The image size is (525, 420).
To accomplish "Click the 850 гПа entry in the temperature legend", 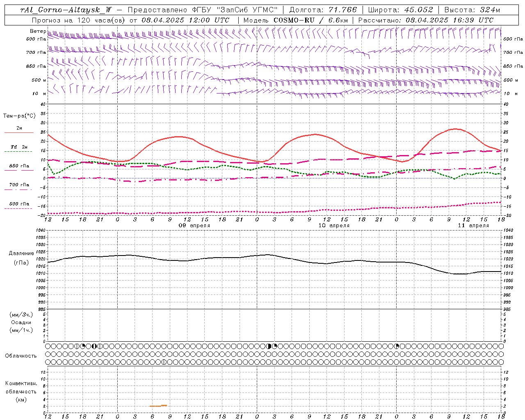I will point(19,166).
